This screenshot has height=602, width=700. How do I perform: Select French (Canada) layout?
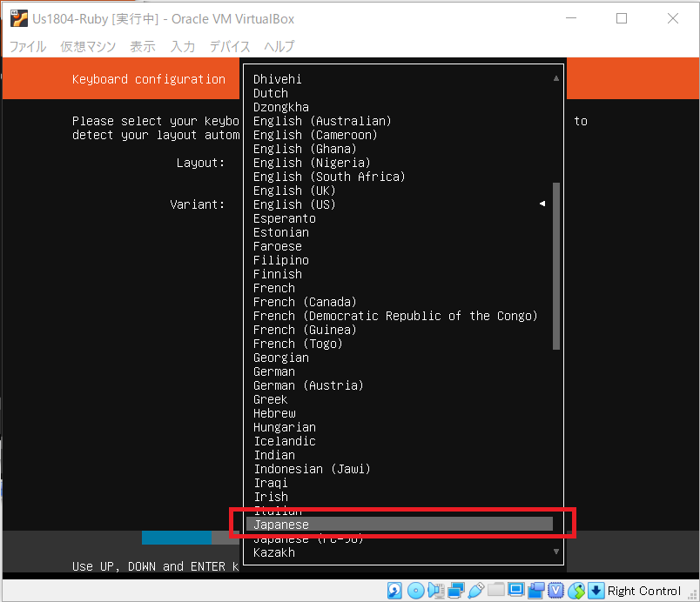[x=305, y=302]
